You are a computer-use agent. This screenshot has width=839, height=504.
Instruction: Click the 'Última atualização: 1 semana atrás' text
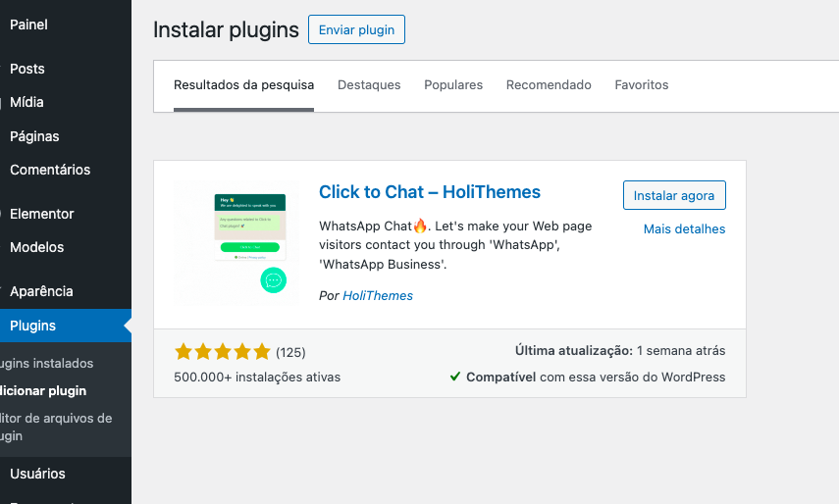tap(620, 351)
